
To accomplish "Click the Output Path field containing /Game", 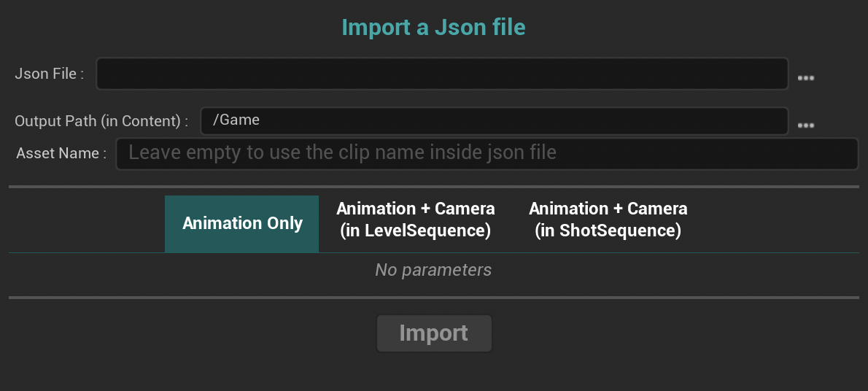I will coord(494,121).
